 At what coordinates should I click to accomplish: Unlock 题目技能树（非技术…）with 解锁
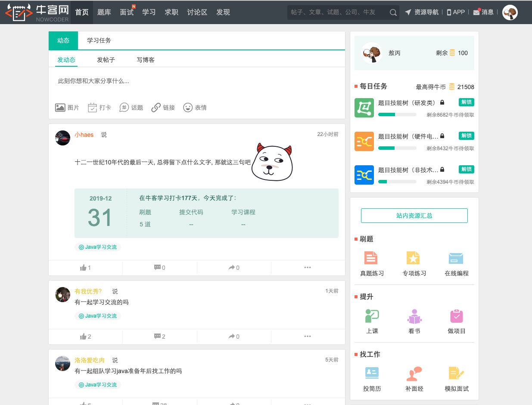coord(466,169)
